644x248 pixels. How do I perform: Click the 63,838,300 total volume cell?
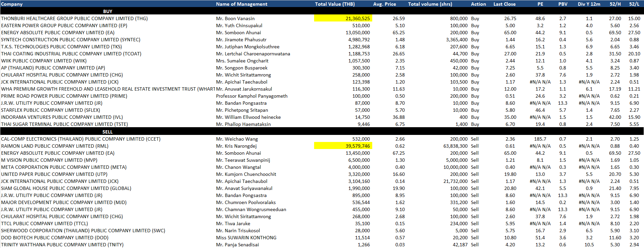point(455,146)
